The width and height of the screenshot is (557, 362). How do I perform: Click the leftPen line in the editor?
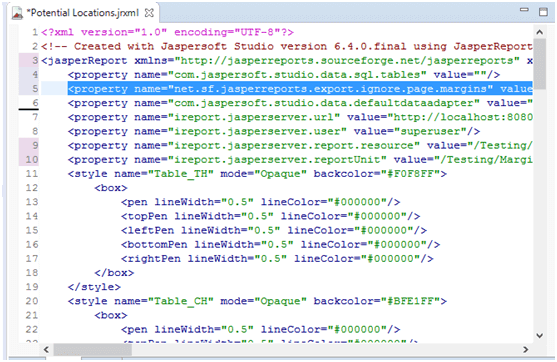point(274,231)
